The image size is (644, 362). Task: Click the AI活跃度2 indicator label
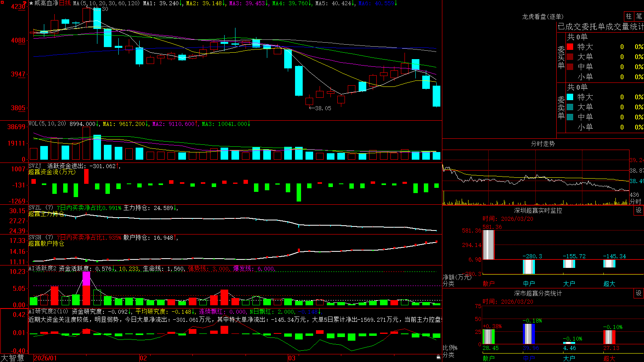point(42,268)
